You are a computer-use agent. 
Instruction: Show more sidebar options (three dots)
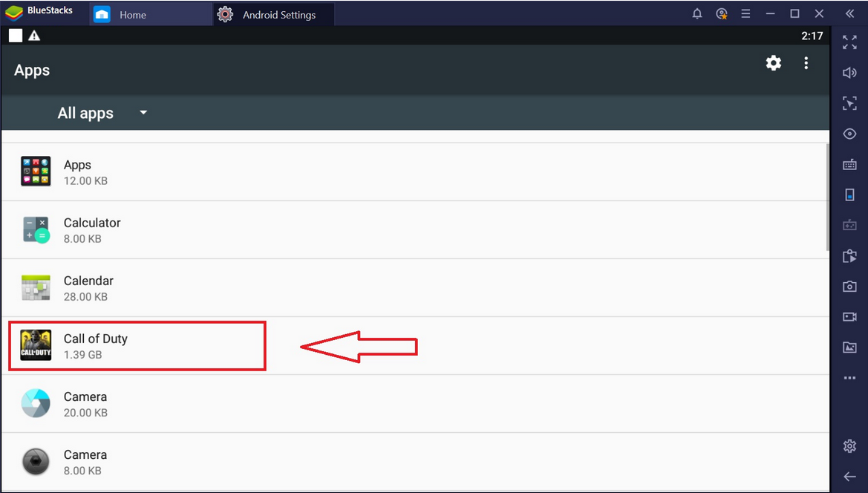click(849, 378)
